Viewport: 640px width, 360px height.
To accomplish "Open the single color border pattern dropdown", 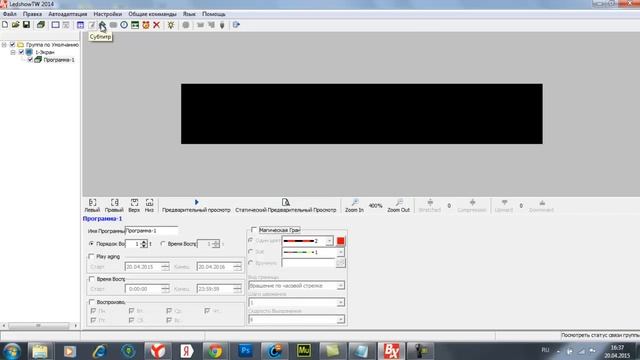I will [x=329, y=241].
